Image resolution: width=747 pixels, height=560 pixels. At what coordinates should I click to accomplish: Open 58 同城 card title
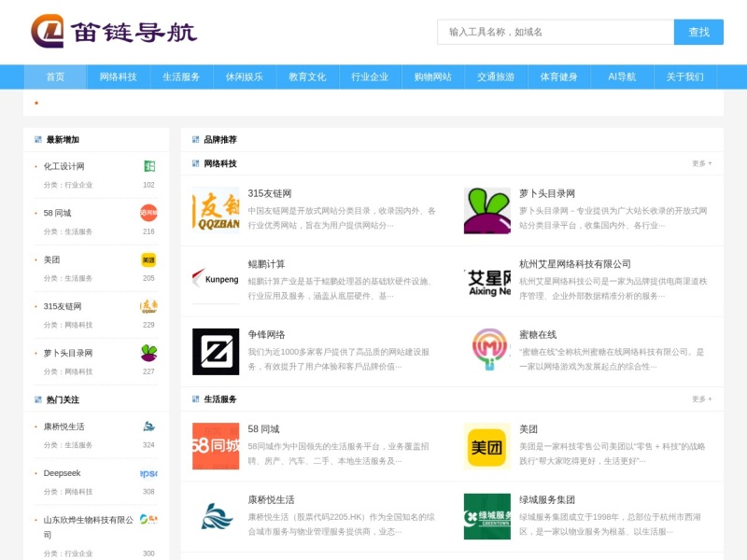pos(263,429)
